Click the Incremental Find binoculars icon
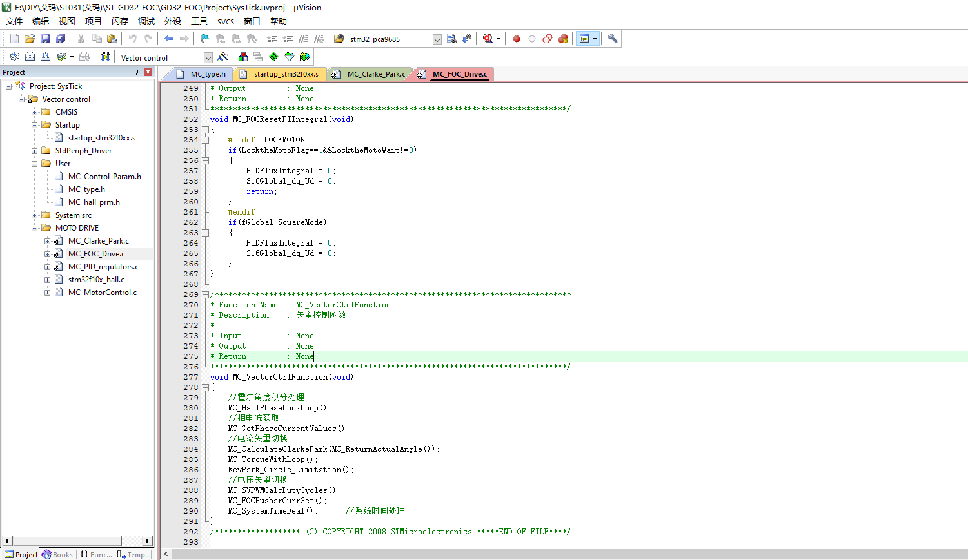The width and height of the screenshot is (968, 560). pyautogui.click(x=467, y=39)
